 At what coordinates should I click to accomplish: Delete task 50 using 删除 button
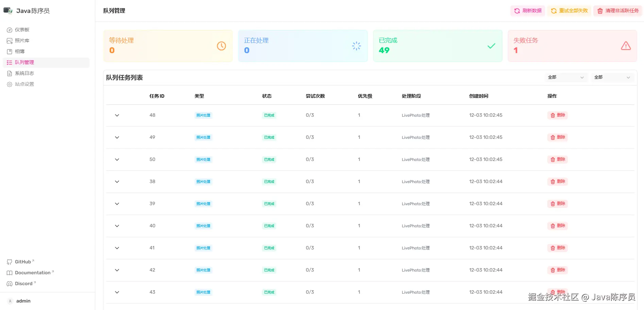[557, 160]
